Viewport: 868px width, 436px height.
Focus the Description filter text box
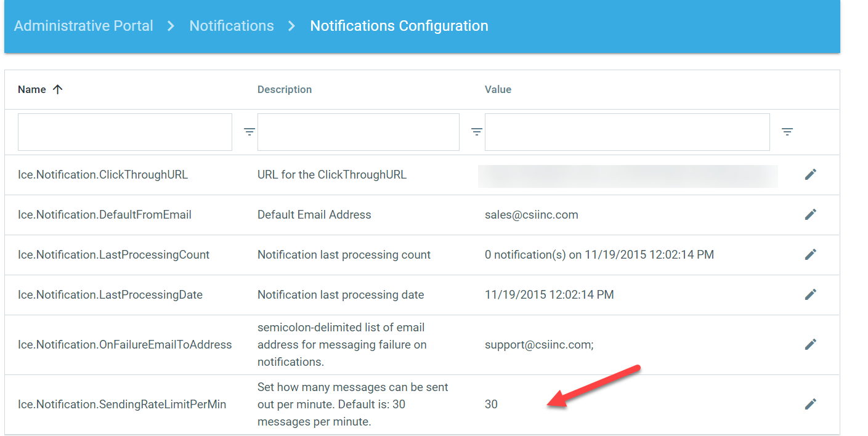tap(358, 132)
